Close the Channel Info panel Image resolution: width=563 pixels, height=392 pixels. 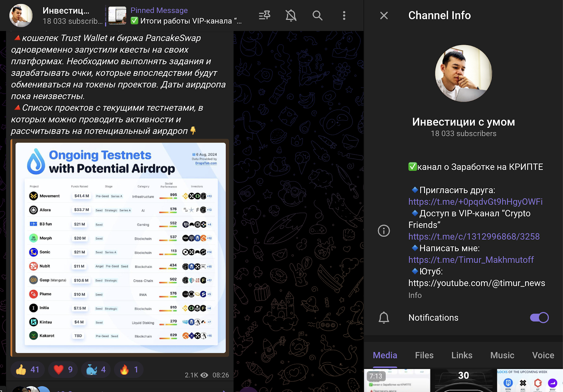(x=384, y=15)
